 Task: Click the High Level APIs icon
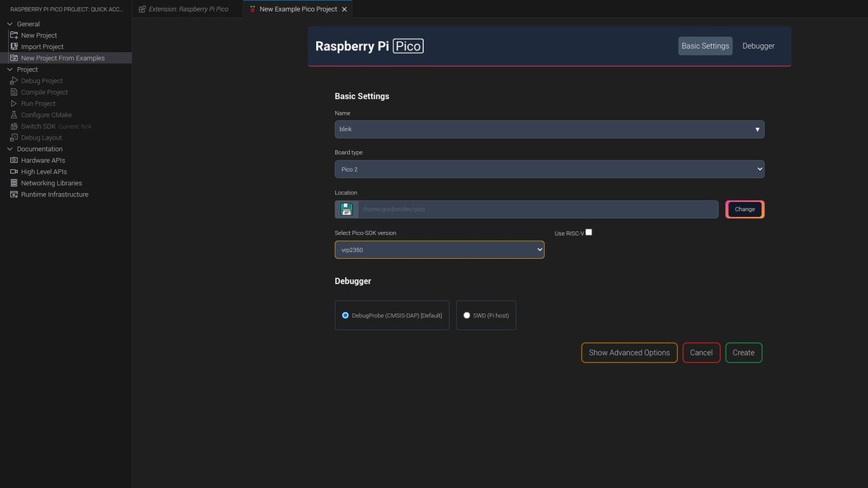(14, 171)
